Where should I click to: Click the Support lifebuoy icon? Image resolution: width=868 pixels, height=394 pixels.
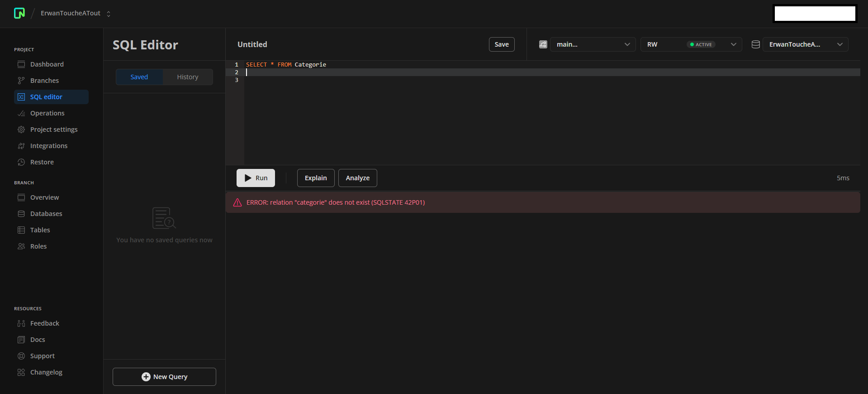[21, 356]
